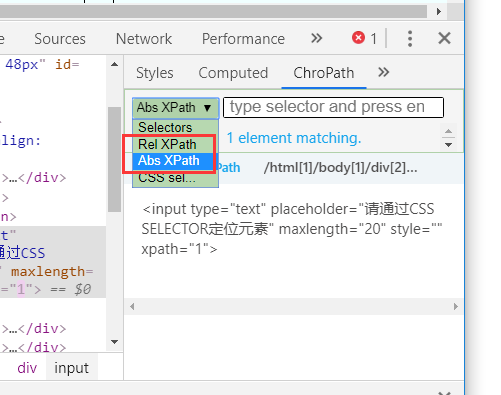This screenshot has width=501, height=395.
Task: Open the Abs XPath selector dropdown
Action: (x=175, y=108)
